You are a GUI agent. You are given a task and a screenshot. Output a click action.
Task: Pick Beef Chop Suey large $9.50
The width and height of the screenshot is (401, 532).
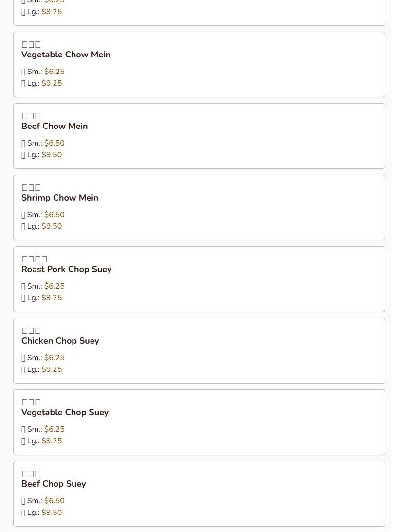click(x=42, y=513)
